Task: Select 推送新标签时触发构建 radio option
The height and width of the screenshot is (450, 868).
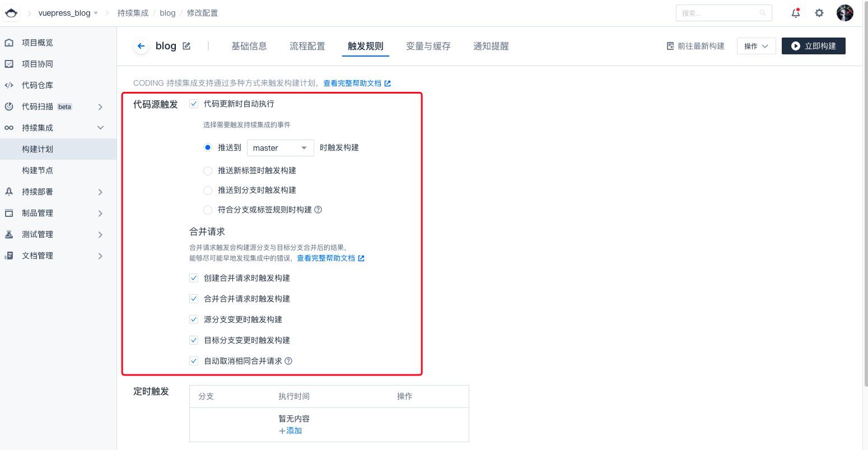Action: pos(208,170)
